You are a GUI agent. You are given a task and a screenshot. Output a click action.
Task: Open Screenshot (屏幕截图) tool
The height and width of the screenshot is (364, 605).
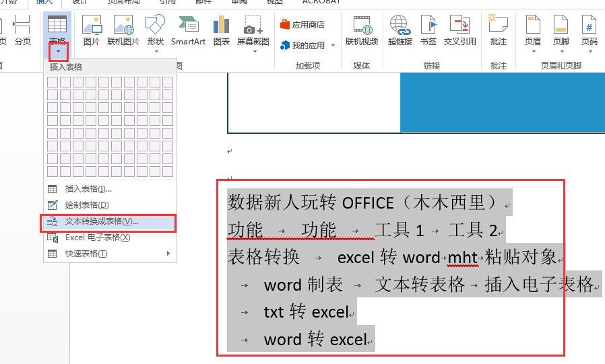coord(253,33)
